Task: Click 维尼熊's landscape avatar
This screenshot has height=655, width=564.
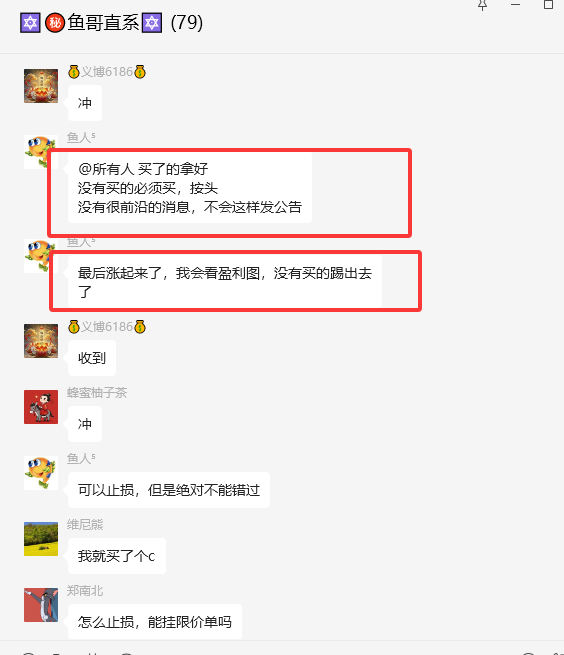Action: (41, 539)
